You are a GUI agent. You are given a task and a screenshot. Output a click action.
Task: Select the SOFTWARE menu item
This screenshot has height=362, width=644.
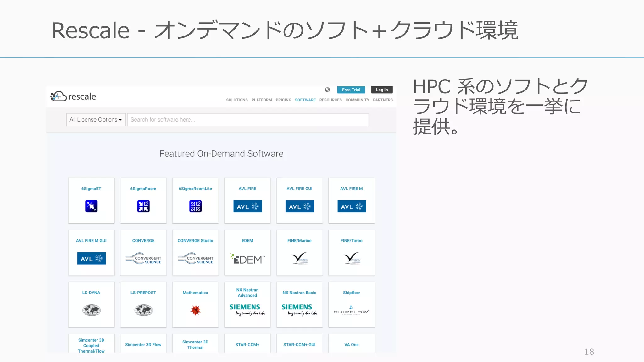coord(305,100)
